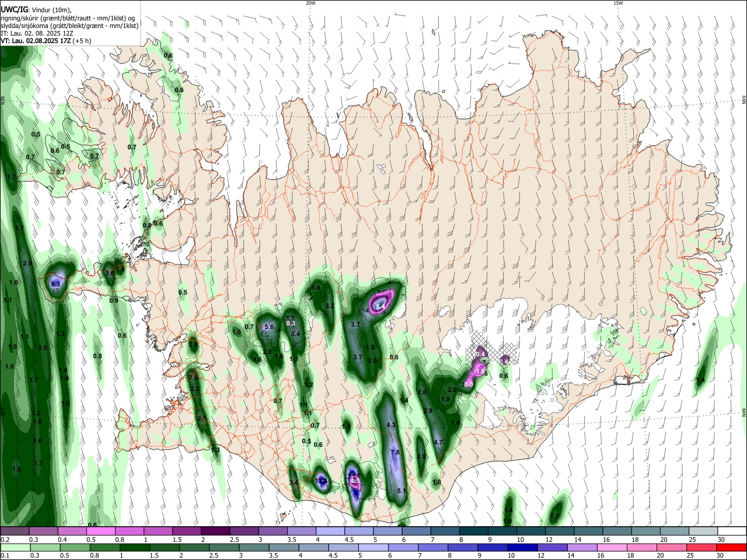The height and width of the screenshot is (560, 747).
Task: Click the "slydda/snjókoma" legend description line
Action: [69, 26]
